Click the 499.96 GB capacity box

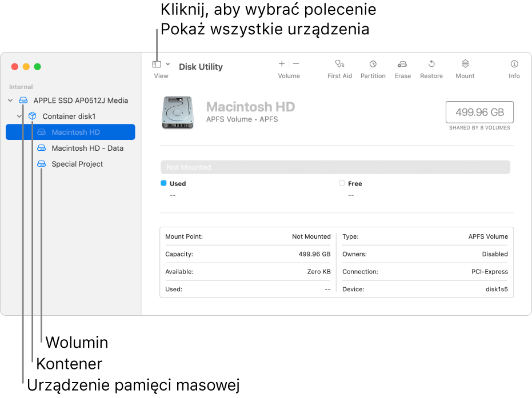479,112
